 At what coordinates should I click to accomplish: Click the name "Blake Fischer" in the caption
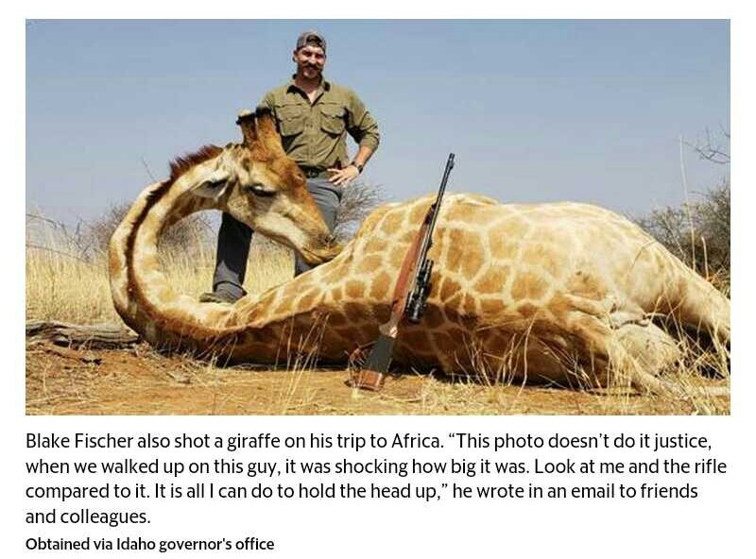pos(79,441)
